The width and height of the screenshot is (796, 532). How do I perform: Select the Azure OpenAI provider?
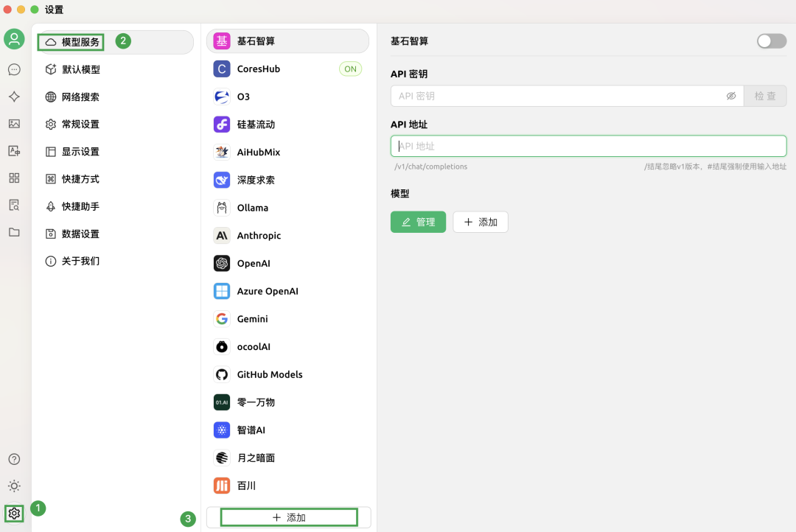pos(287,291)
